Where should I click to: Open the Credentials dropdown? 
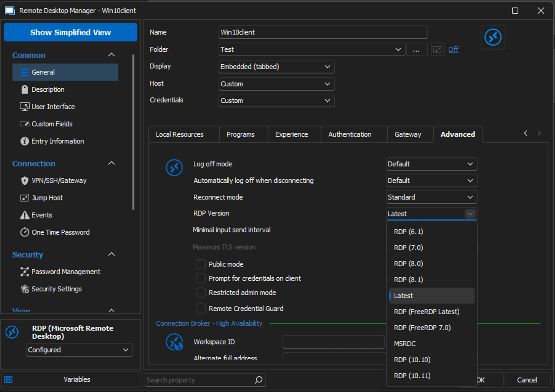pos(276,100)
